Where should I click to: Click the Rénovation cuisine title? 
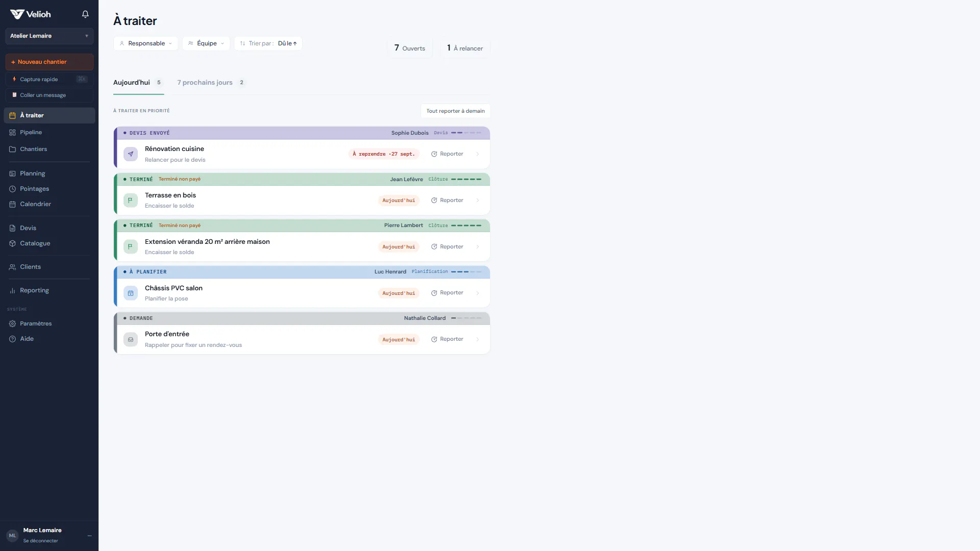175,149
